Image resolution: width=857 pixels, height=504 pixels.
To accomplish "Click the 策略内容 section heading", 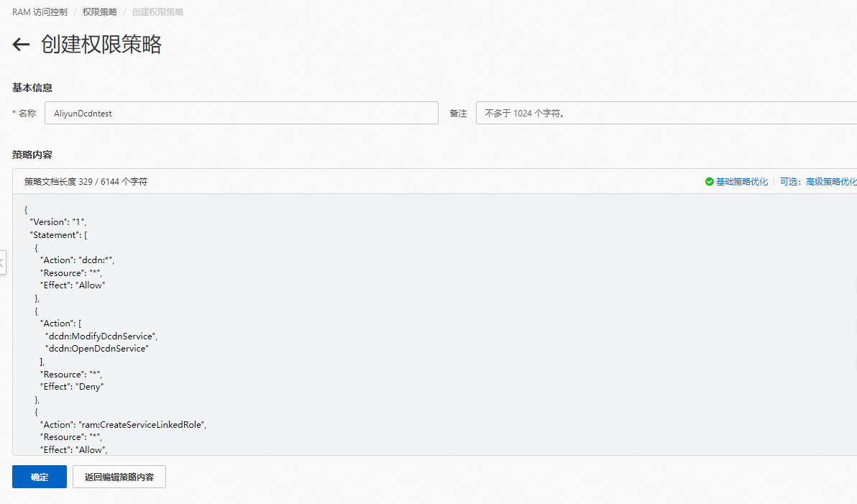I will pyautogui.click(x=32, y=155).
